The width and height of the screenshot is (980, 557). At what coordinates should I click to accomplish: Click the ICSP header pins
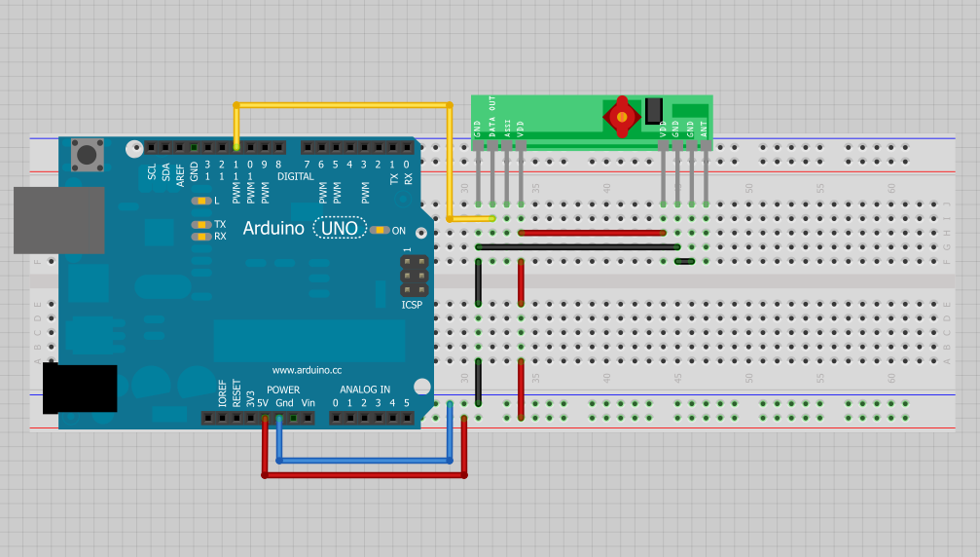coord(415,276)
